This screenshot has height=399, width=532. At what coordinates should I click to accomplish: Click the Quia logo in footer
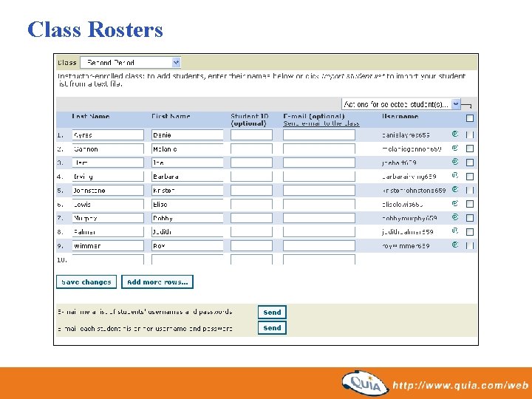365,383
